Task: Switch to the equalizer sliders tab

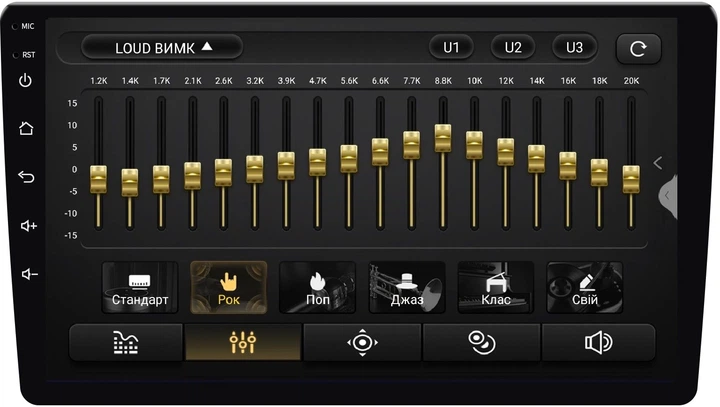Action: 243,342
